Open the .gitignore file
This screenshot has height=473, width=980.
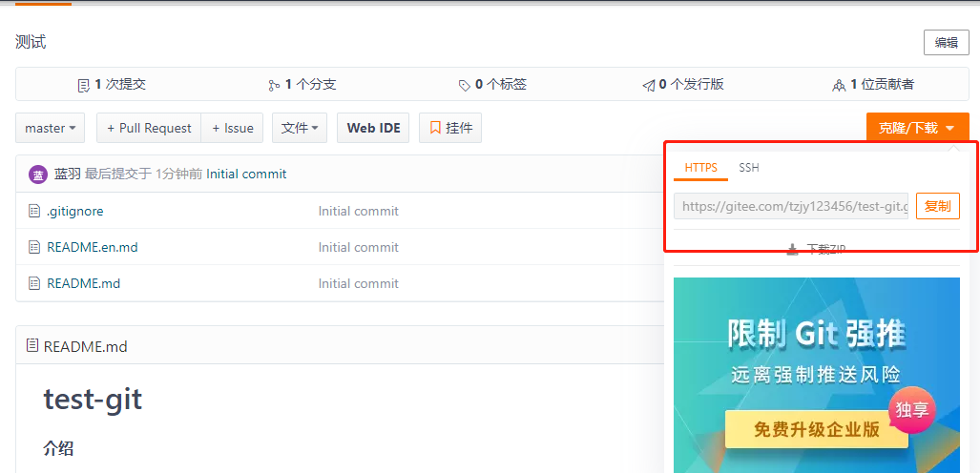coord(75,211)
